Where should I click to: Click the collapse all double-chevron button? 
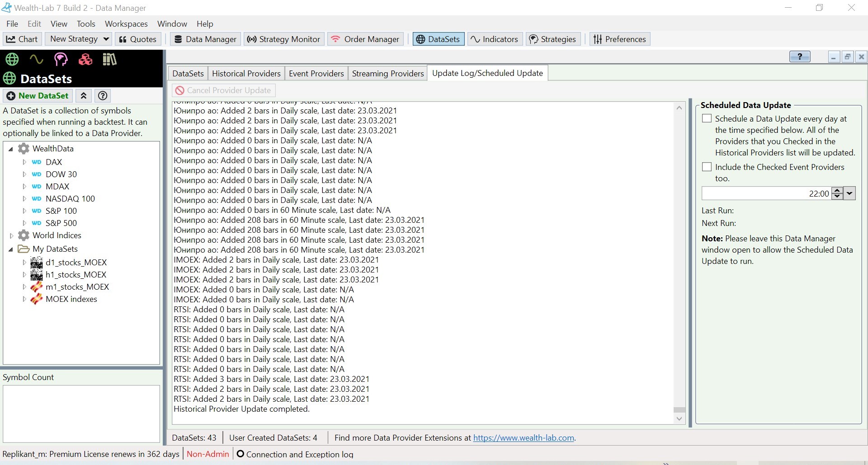84,96
